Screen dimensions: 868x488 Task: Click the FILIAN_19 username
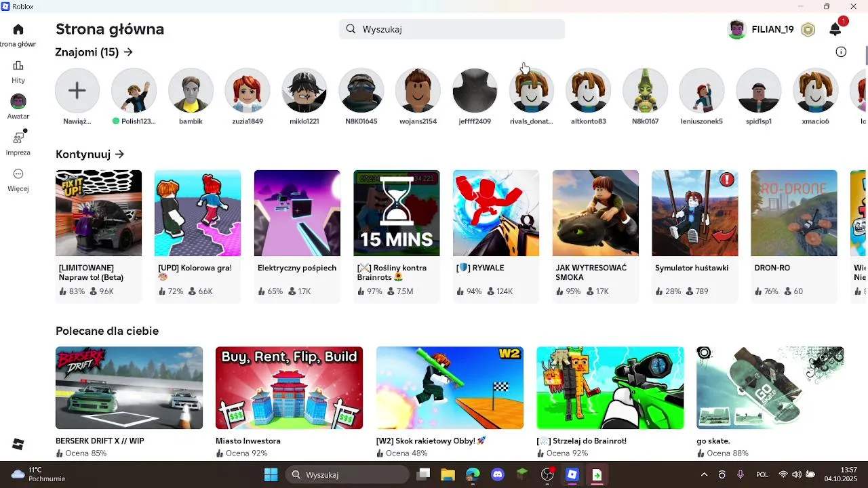coord(772,30)
